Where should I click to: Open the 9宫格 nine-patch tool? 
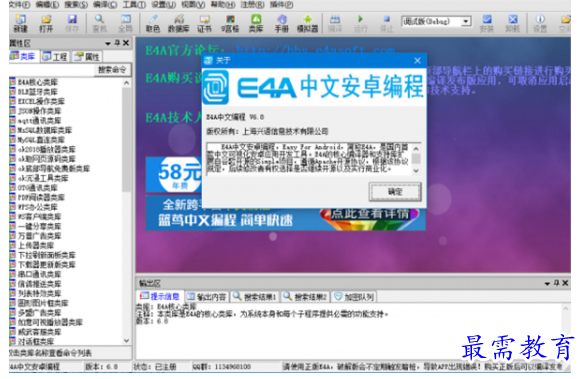pyautogui.click(x=230, y=23)
